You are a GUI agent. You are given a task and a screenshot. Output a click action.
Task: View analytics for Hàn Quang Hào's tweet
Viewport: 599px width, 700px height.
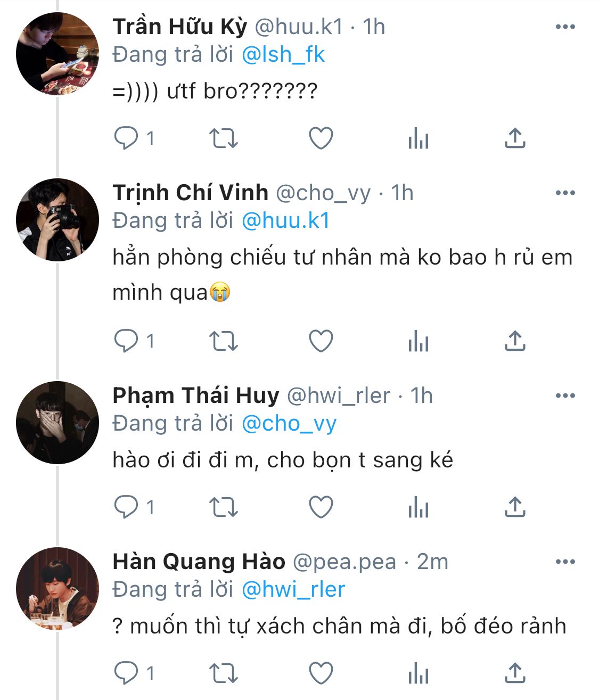click(x=418, y=673)
